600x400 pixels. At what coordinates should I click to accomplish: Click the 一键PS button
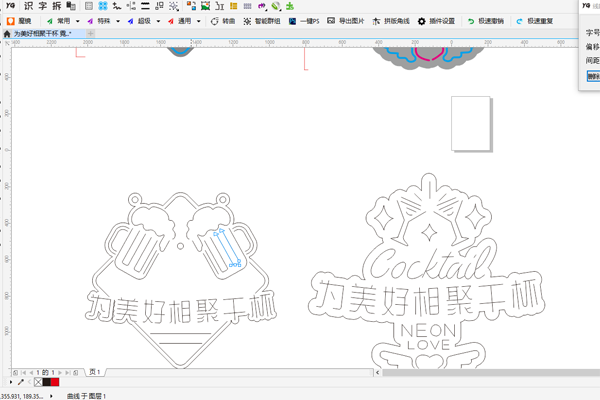(304, 21)
